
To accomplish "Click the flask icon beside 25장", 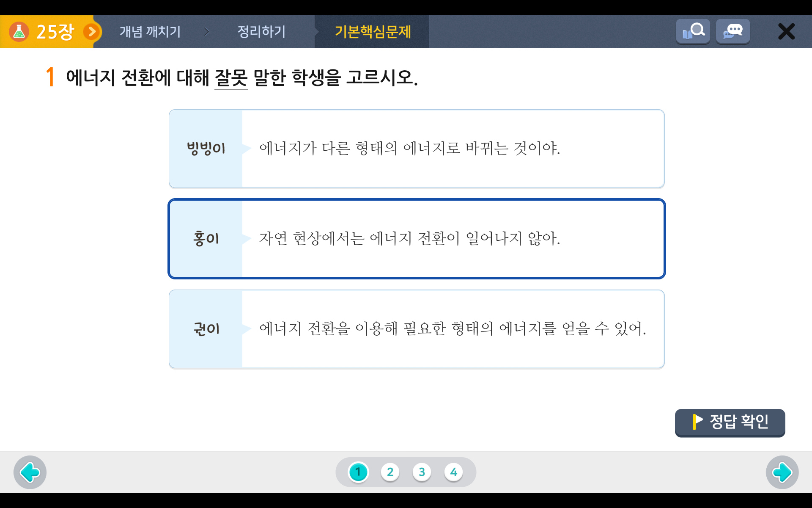I will pos(19,32).
